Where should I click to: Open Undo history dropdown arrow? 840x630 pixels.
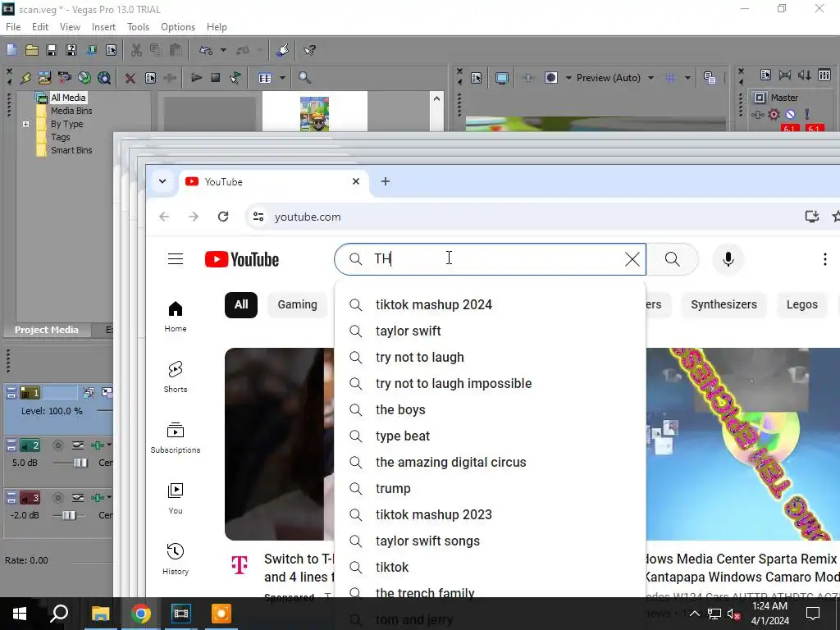click(x=223, y=50)
